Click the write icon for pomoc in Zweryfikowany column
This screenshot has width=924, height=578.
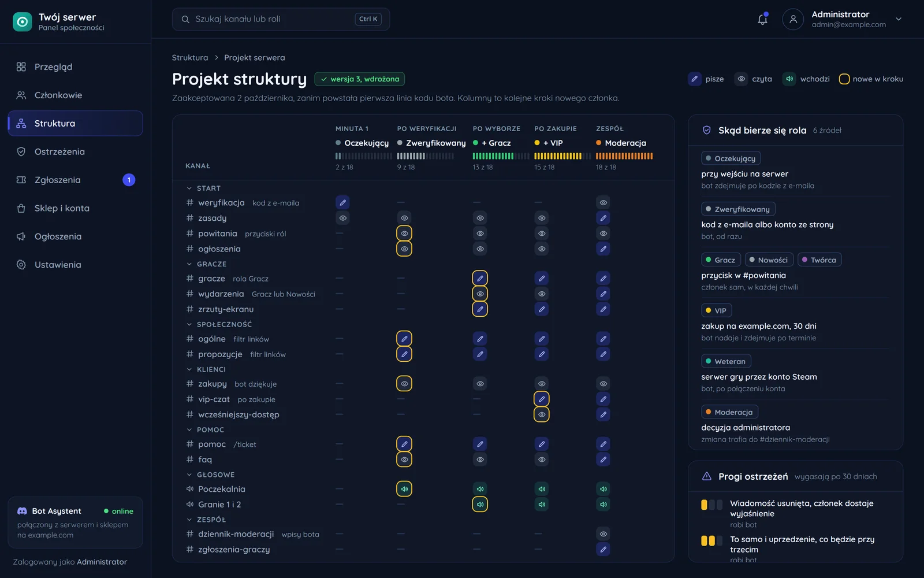tap(404, 444)
